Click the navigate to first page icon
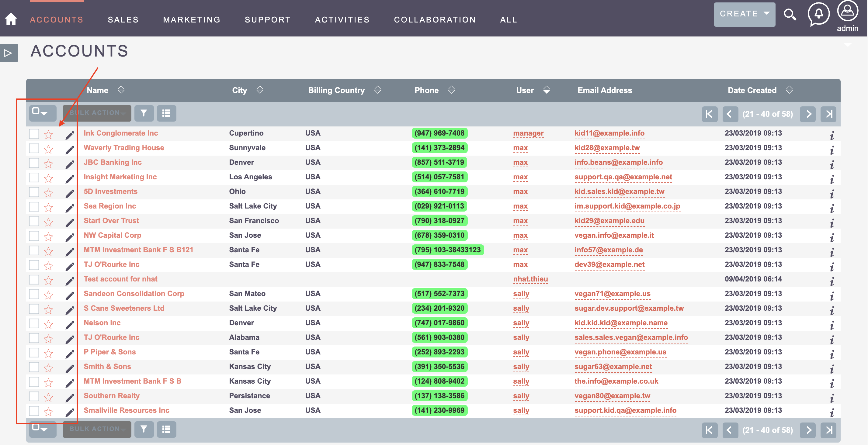868x445 pixels. pyautogui.click(x=708, y=112)
